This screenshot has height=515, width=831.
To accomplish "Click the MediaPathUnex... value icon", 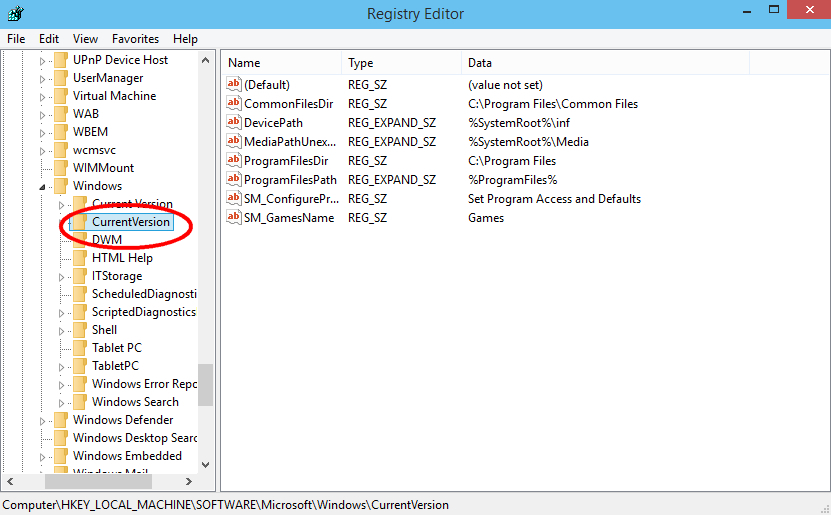I will (234, 141).
